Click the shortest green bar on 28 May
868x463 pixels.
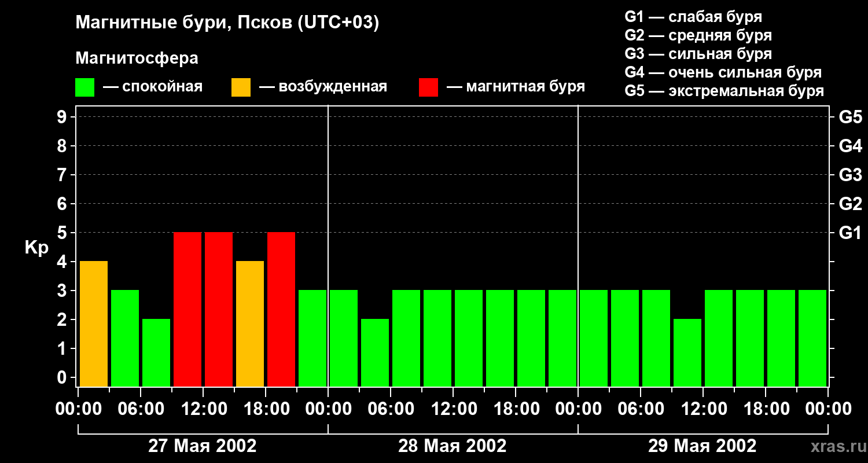pos(375,352)
